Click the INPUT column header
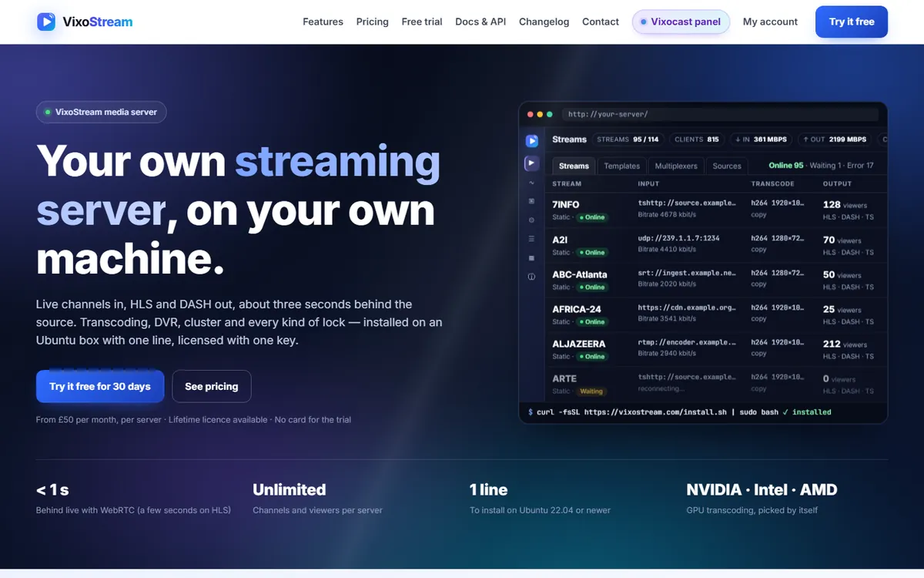The width and height of the screenshot is (924, 578). tap(648, 183)
